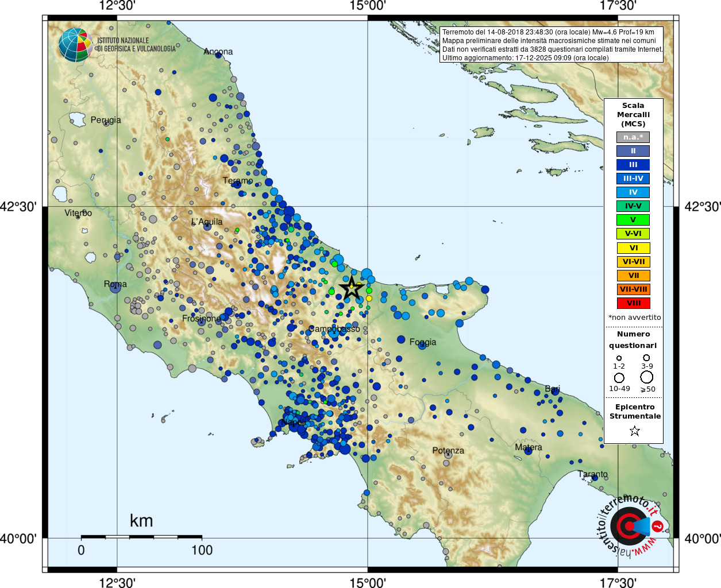Click the Napoli city label
The width and height of the screenshot is (721, 588).
(x=293, y=422)
